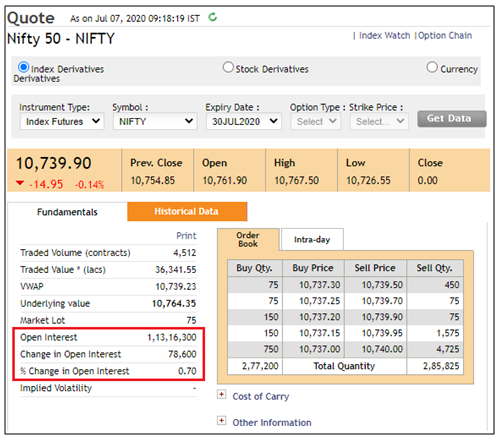This screenshot has height=441, width=497.
Task: Click the Print link
Action: click(186, 236)
